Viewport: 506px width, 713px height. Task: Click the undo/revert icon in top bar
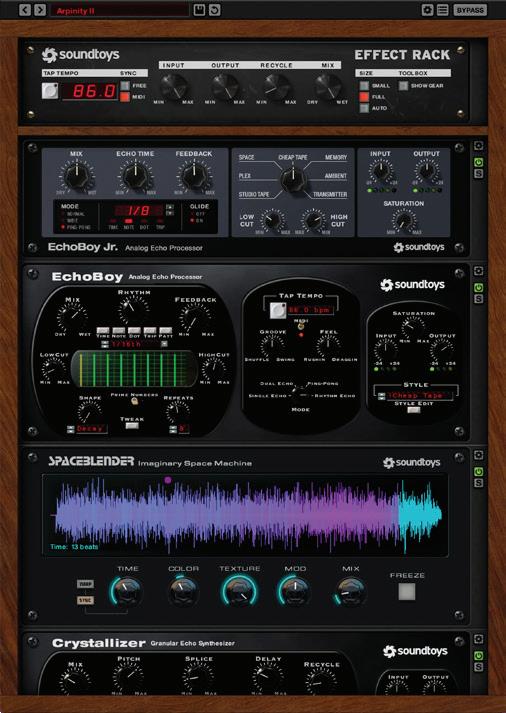[215, 10]
